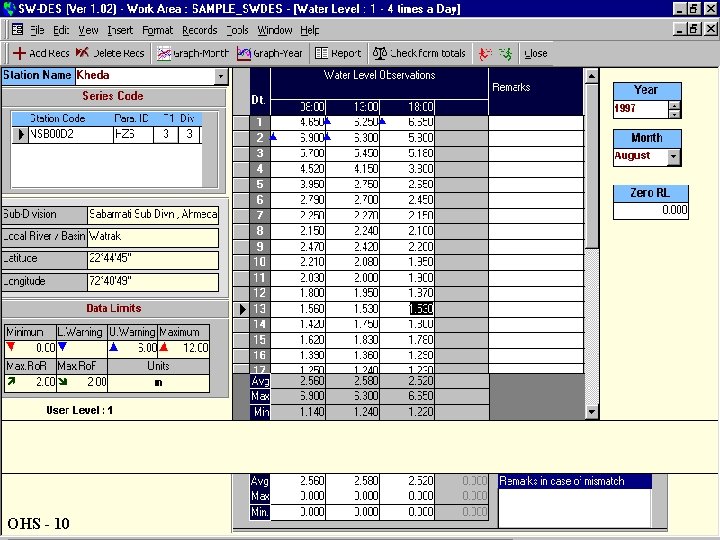The width and height of the screenshot is (720, 540).
Task: Click the table scrollbar up arrow
Action: (591, 76)
